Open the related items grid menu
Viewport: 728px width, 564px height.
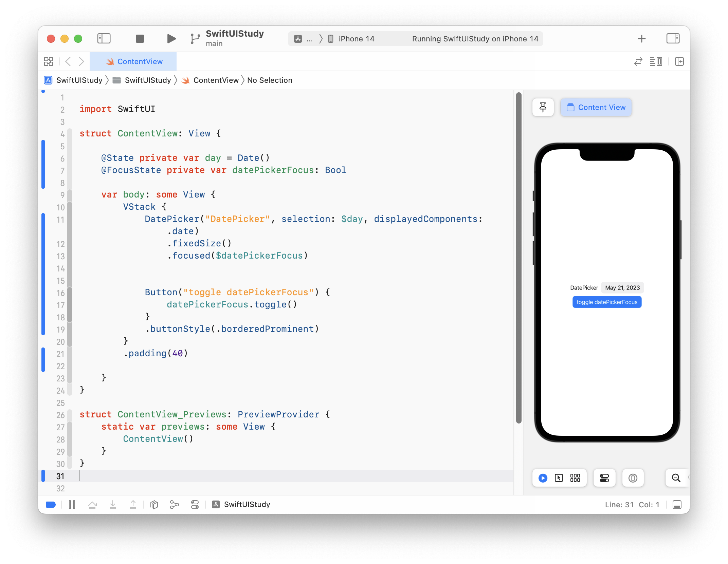click(x=49, y=61)
